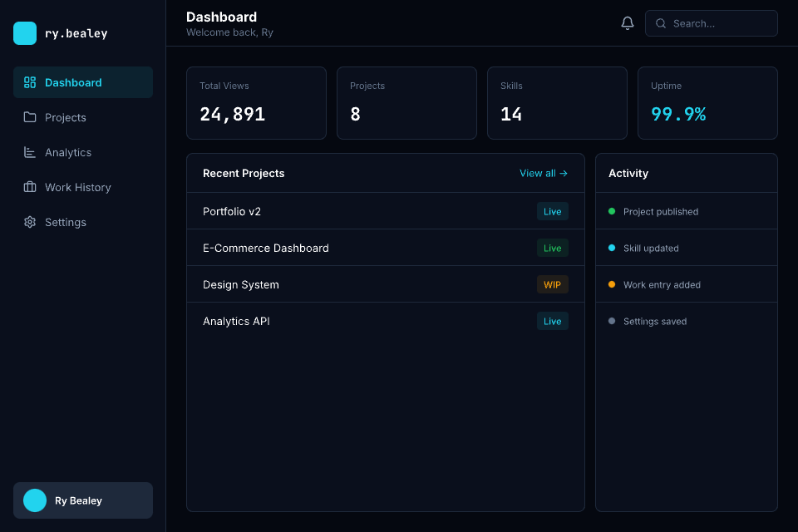Go to Work History page

pyautogui.click(x=77, y=187)
